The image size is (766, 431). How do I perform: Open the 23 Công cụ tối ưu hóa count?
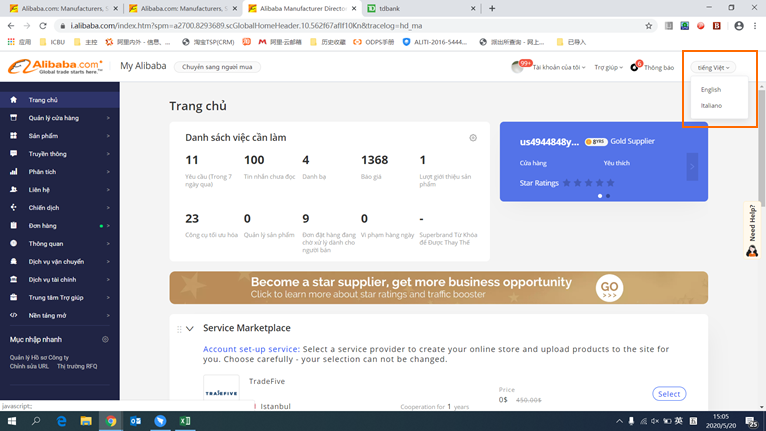[x=192, y=218]
